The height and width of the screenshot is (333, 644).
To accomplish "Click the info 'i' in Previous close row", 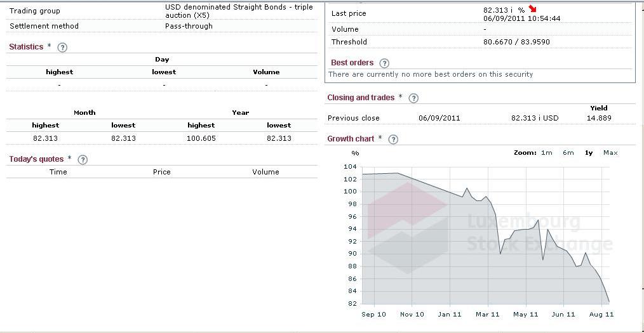I will [540, 118].
